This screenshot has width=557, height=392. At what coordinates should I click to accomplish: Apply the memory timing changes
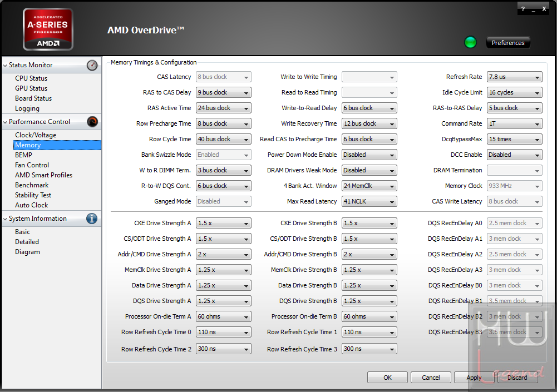[474, 378]
